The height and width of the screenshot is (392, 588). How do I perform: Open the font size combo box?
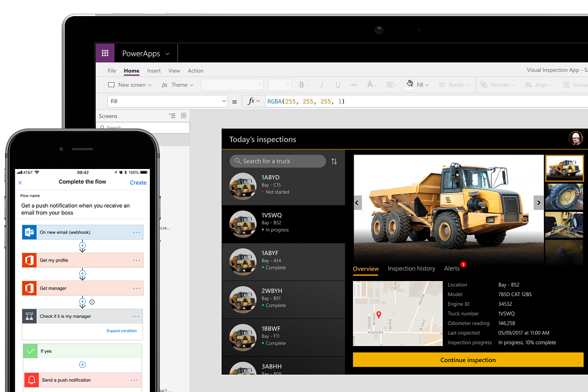[x=280, y=85]
